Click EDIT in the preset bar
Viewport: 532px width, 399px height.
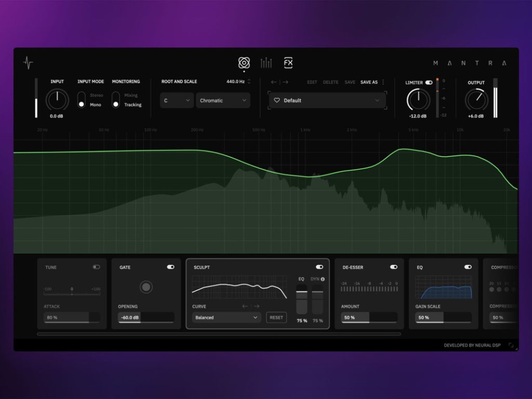(x=312, y=82)
